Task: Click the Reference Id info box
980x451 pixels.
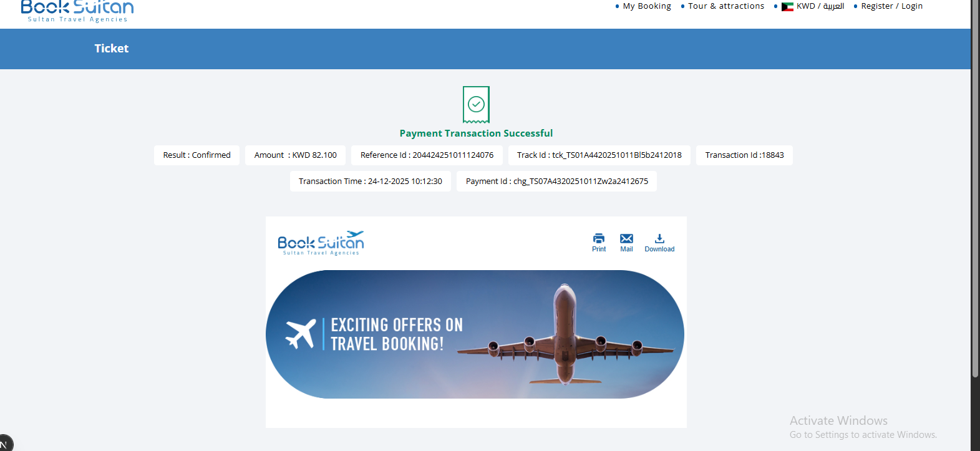Action: click(x=427, y=155)
